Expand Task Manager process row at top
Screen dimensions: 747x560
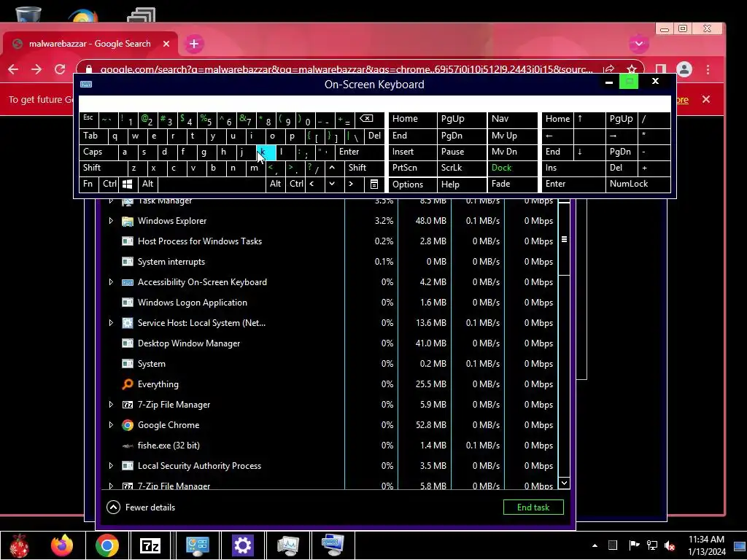pos(111,201)
